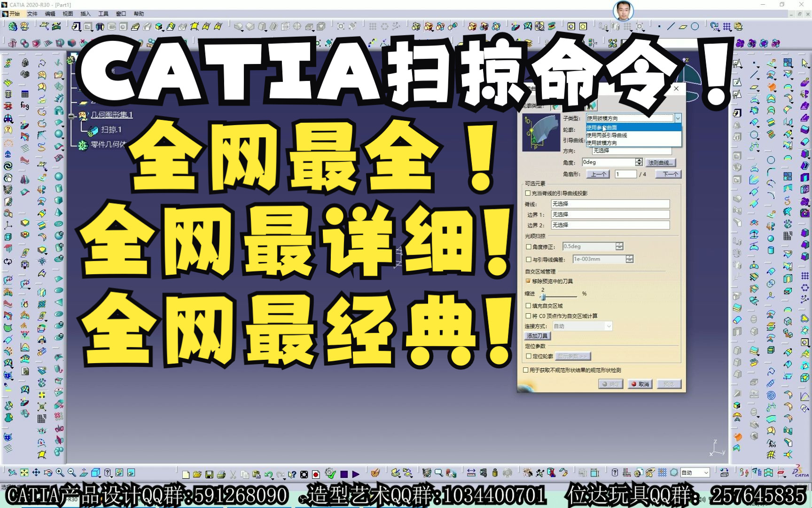
Task: Open the 工具 menu
Action: pyautogui.click(x=103, y=14)
